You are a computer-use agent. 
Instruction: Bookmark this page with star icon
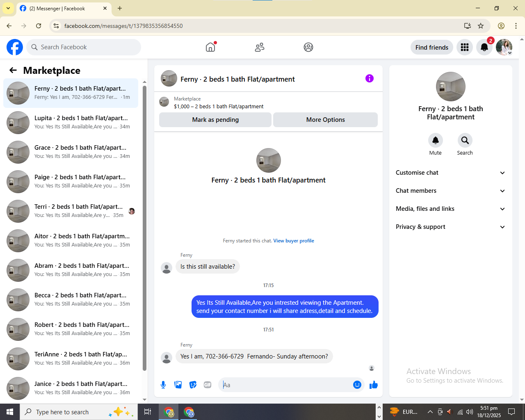click(x=481, y=26)
